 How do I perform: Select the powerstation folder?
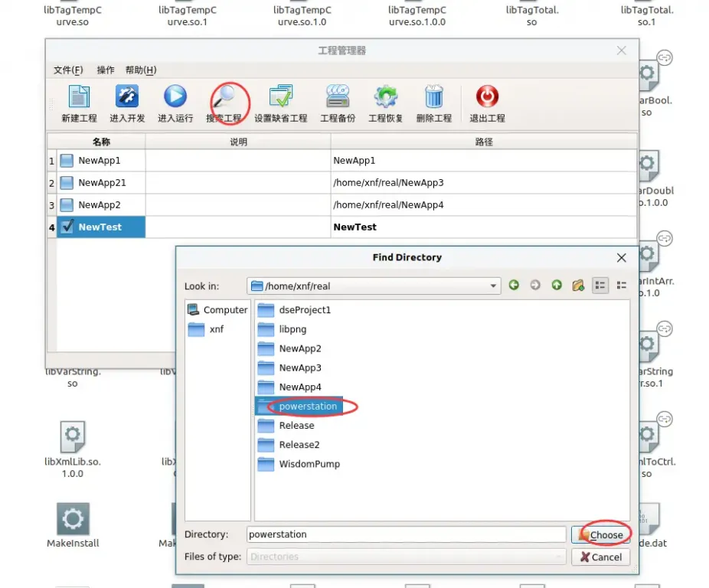point(299,407)
